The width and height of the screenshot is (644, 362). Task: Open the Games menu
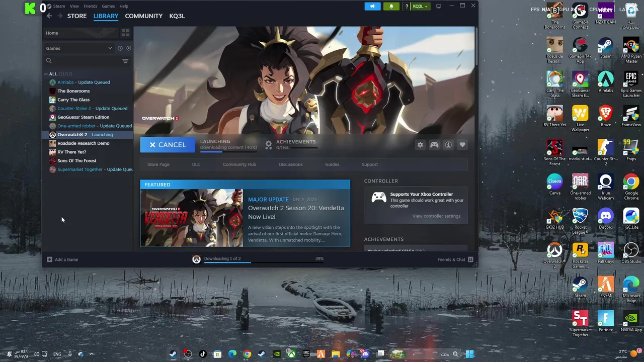point(108,6)
